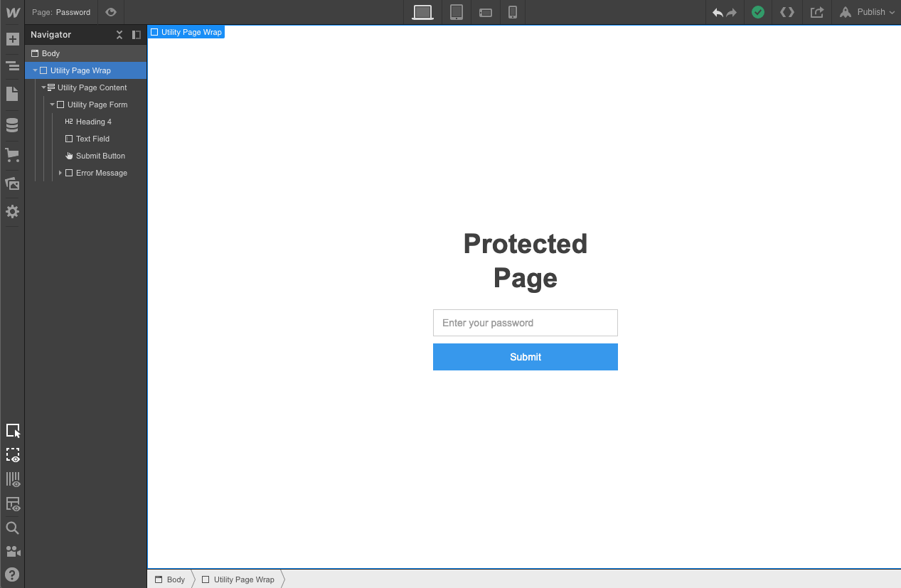901x588 pixels.
Task: Open the Project Settings panel
Action: pyautogui.click(x=11, y=211)
